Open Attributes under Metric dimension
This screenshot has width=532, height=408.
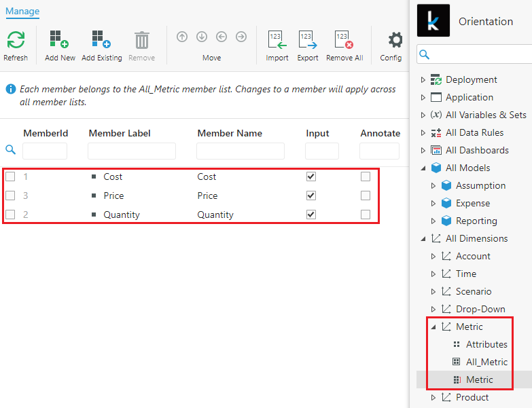point(486,344)
